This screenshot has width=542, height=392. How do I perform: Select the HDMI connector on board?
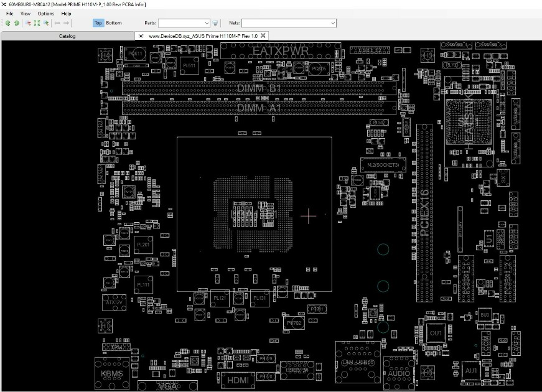[x=238, y=380]
